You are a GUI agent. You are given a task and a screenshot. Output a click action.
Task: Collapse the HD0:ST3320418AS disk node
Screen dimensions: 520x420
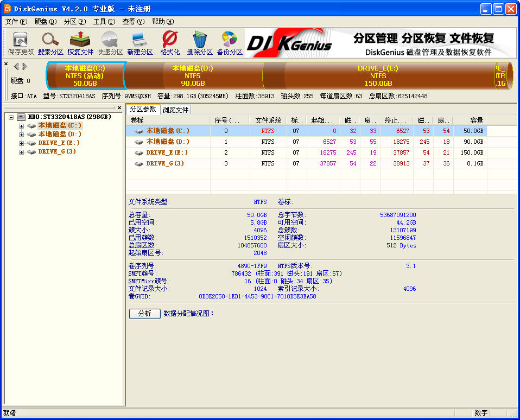(x=11, y=117)
